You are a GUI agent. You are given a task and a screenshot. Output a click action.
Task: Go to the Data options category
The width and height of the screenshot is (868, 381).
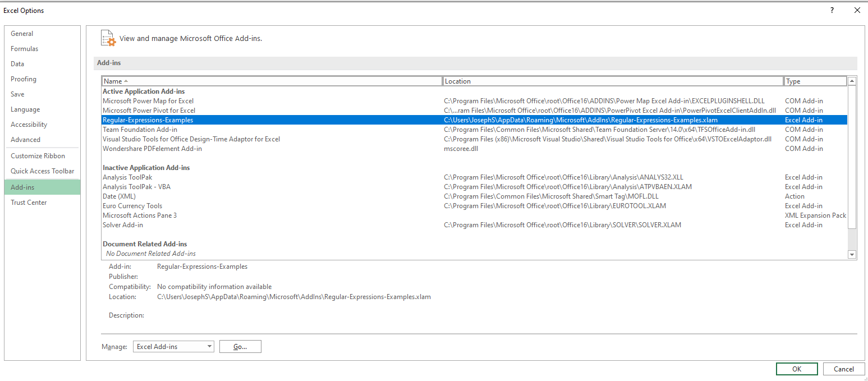pyautogui.click(x=42, y=64)
